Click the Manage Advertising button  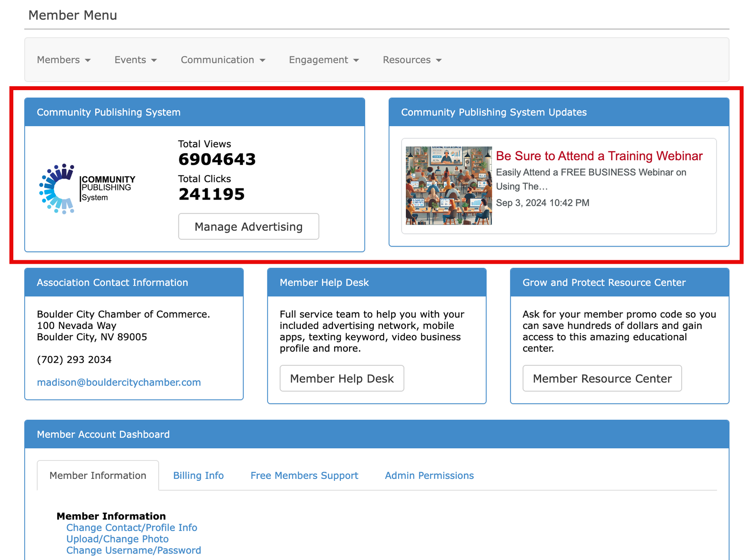pos(248,226)
